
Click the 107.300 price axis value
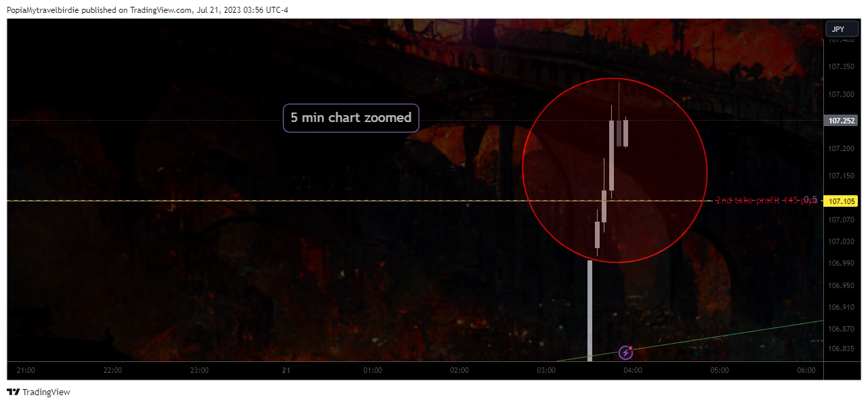point(841,94)
